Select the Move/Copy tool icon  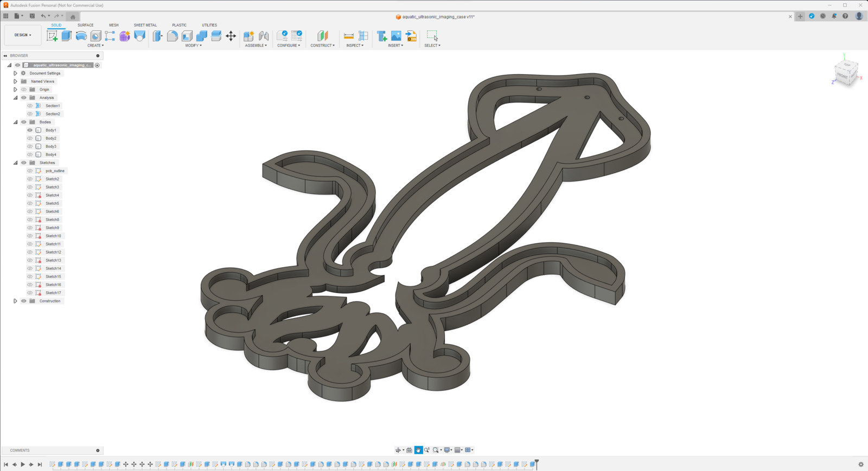coord(231,36)
